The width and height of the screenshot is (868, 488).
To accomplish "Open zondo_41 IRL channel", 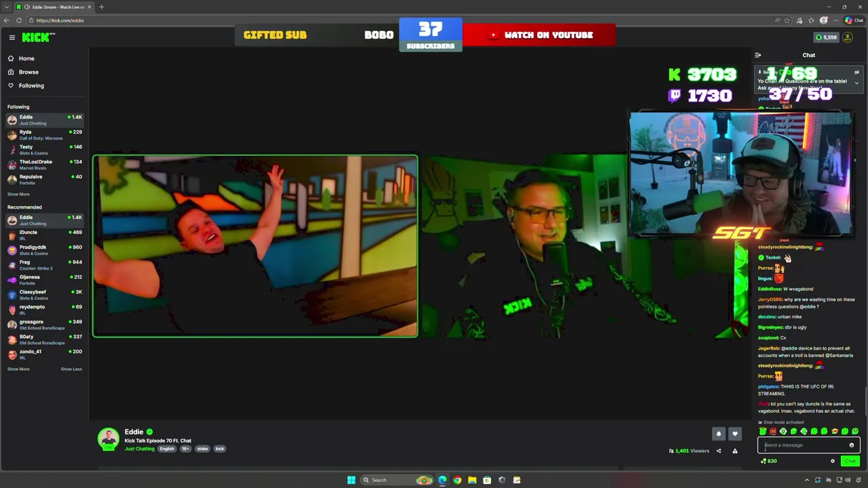I will click(44, 354).
